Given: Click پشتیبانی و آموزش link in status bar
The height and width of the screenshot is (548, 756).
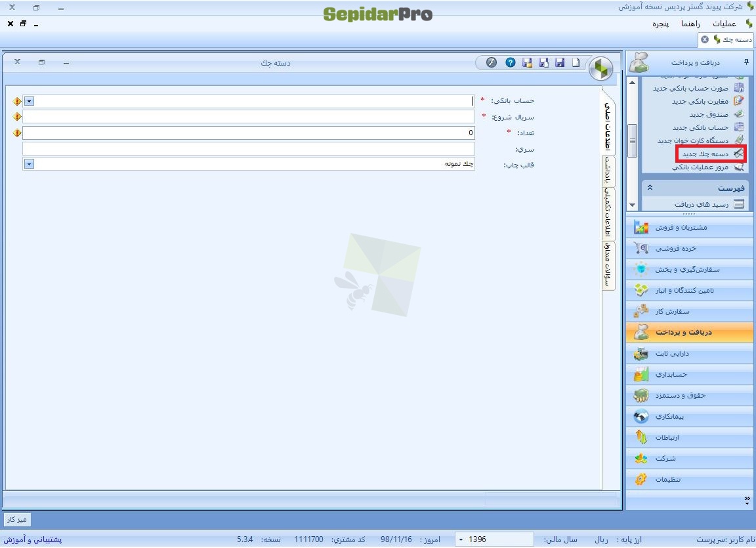Looking at the screenshot, I should pos(32,539).
